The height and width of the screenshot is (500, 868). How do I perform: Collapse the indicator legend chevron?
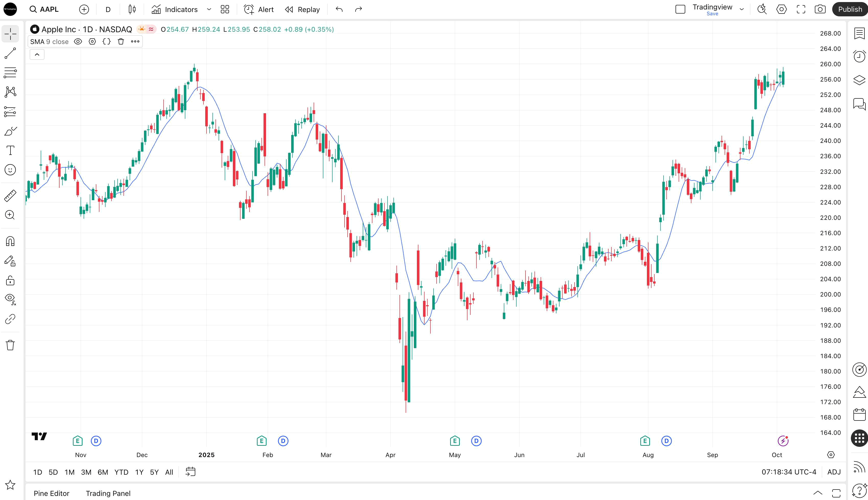[37, 55]
